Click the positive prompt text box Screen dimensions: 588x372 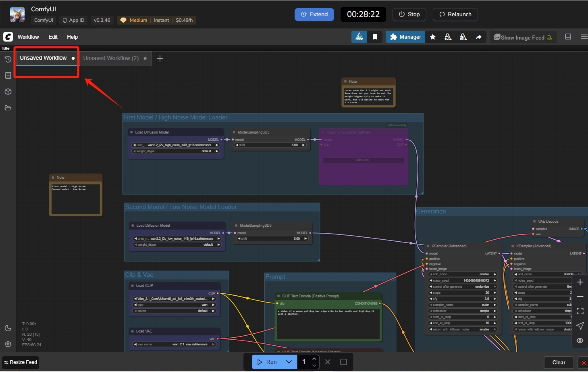click(x=328, y=324)
